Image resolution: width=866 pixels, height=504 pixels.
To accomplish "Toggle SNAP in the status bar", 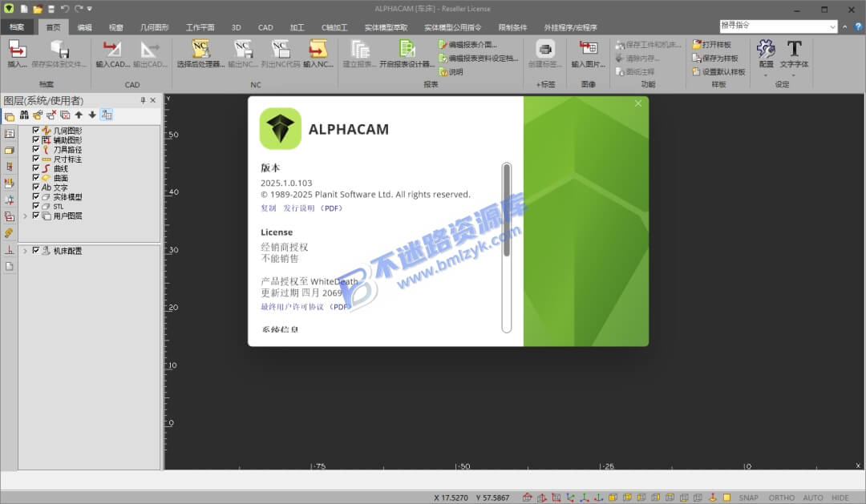I will click(x=748, y=498).
